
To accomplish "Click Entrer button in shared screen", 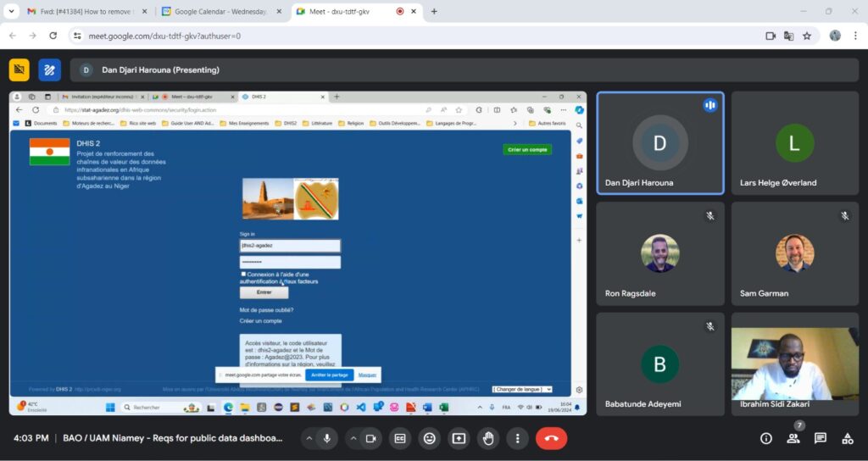I will pyautogui.click(x=264, y=292).
